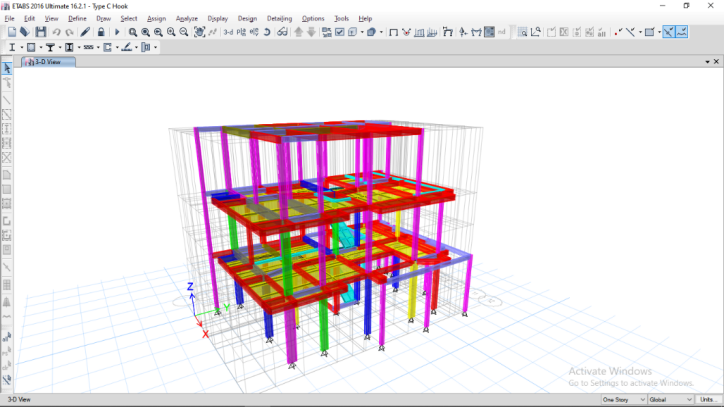This screenshot has width=724, height=407.
Task: Click the Units button in status bar
Action: [709, 399]
